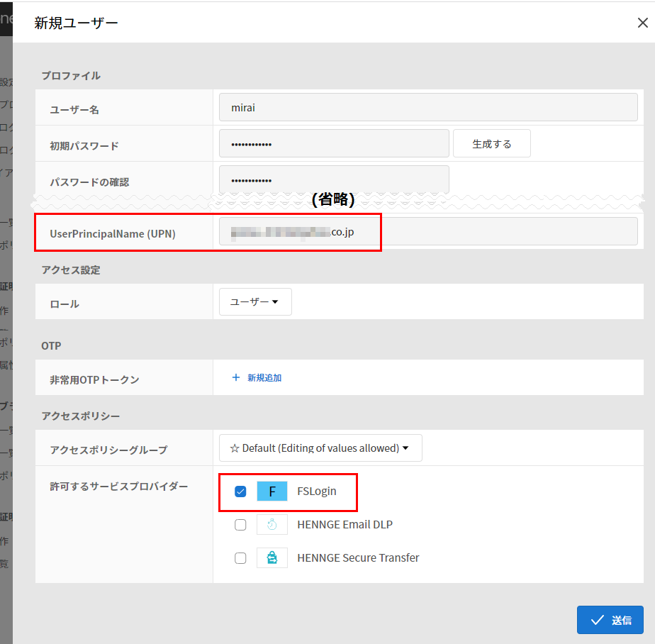The width and height of the screenshot is (655, 644).
Task: Click the 許可するサービスプロバイダー label
Action: click(x=118, y=487)
